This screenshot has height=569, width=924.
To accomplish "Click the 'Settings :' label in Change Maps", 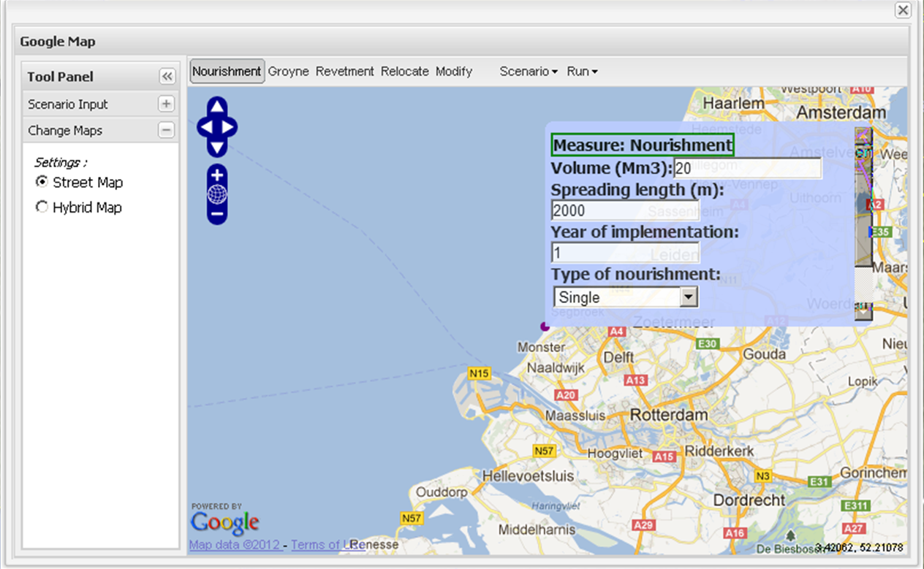I will click(61, 162).
